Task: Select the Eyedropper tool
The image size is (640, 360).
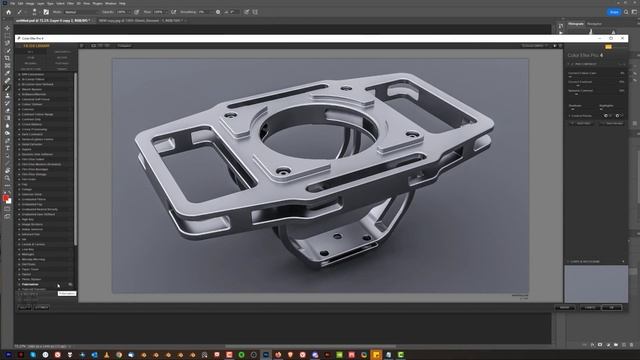Action: pos(7,73)
